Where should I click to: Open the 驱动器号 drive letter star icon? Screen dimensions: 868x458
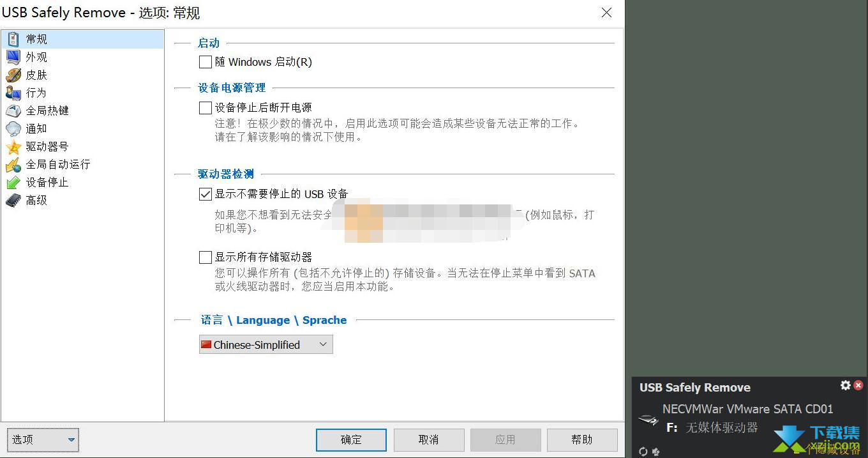tap(13, 146)
